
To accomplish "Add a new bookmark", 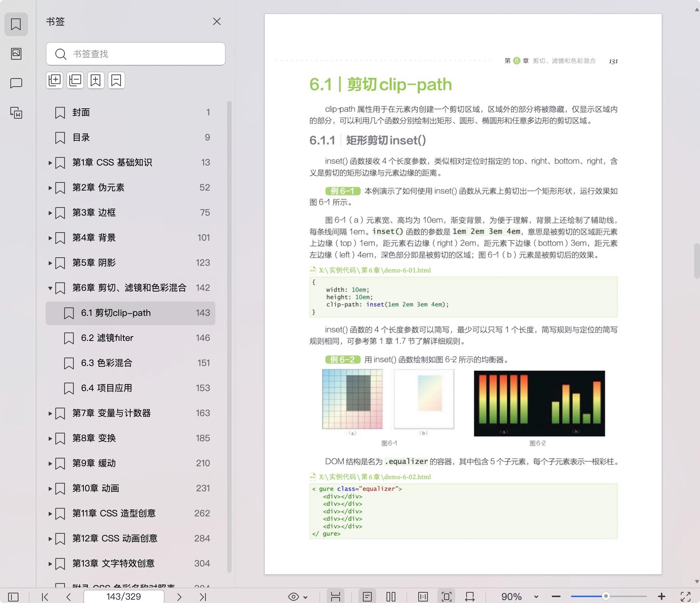I will point(96,80).
